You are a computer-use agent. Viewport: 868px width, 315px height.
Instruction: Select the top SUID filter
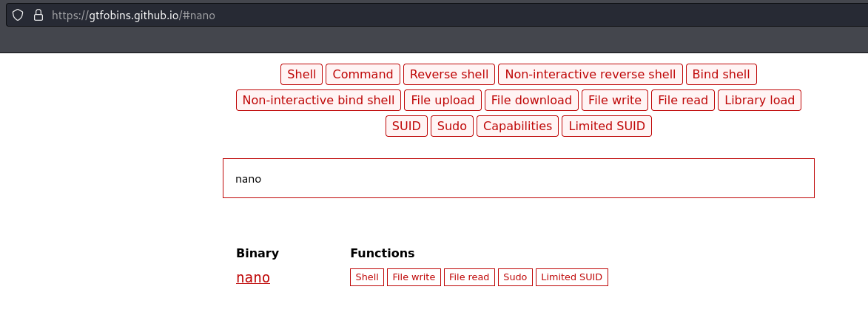[x=406, y=126]
